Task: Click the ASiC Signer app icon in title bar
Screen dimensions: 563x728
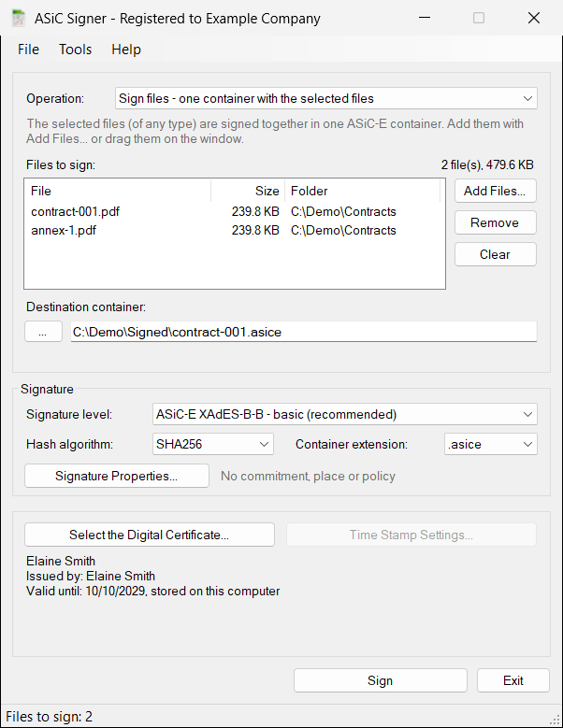Action: pyautogui.click(x=18, y=19)
